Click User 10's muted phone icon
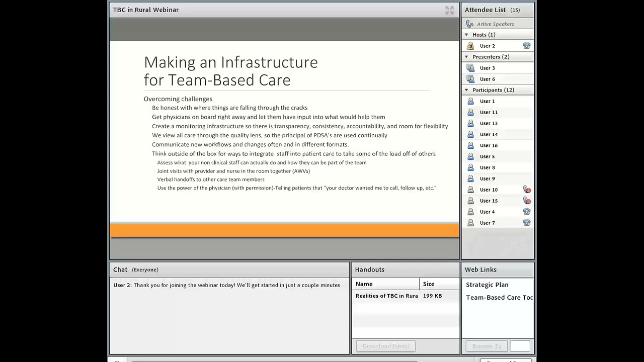 (x=527, y=190)
